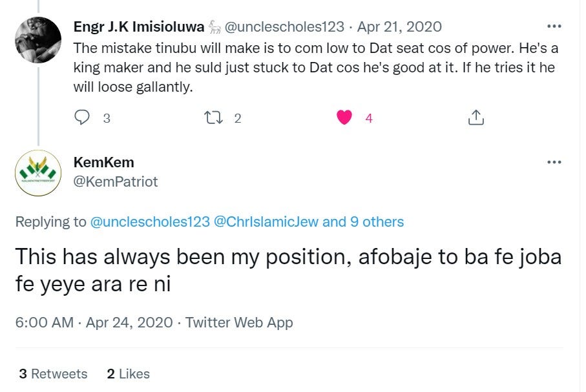This screenshot has width=586, height=392.
Task: Expand the 'and 9 others' recipients
Action: coord(363,222)
